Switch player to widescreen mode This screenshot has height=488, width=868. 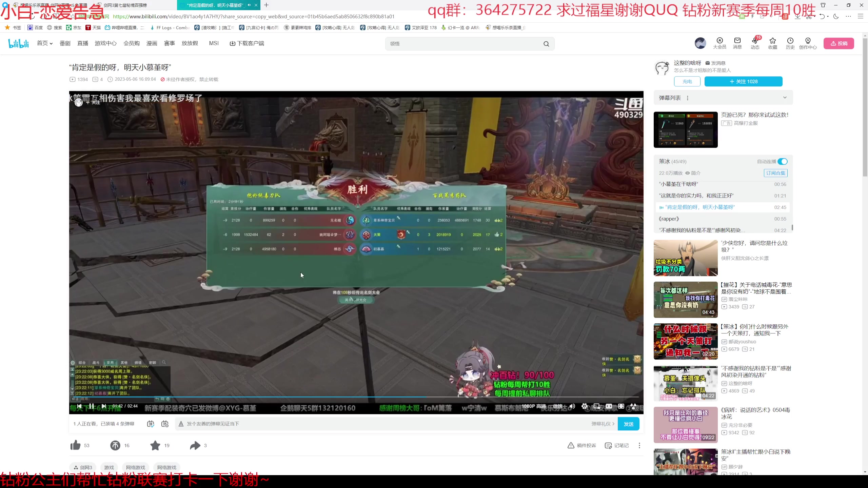tap(609, 406)
